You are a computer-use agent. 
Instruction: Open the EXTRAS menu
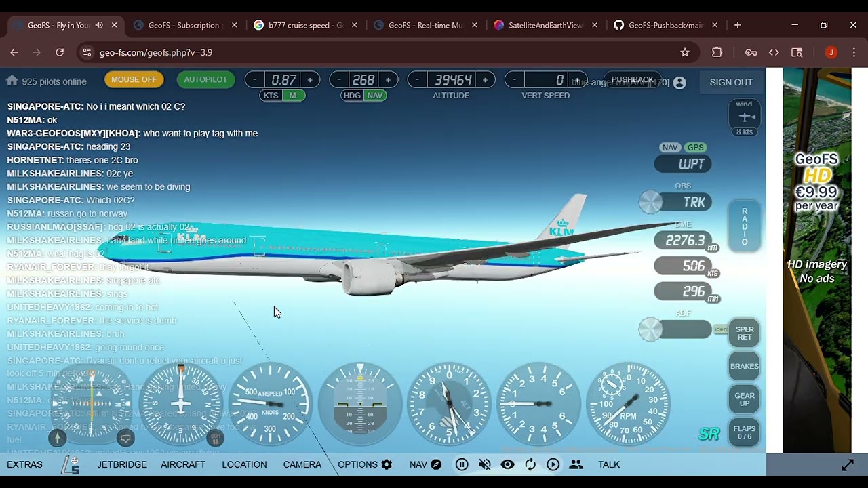(x=25, y=464)
